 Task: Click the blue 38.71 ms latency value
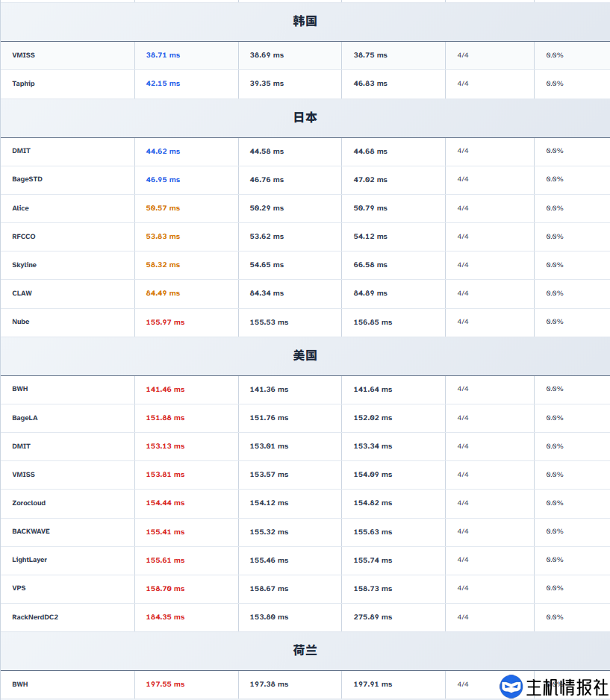point(163,56)
